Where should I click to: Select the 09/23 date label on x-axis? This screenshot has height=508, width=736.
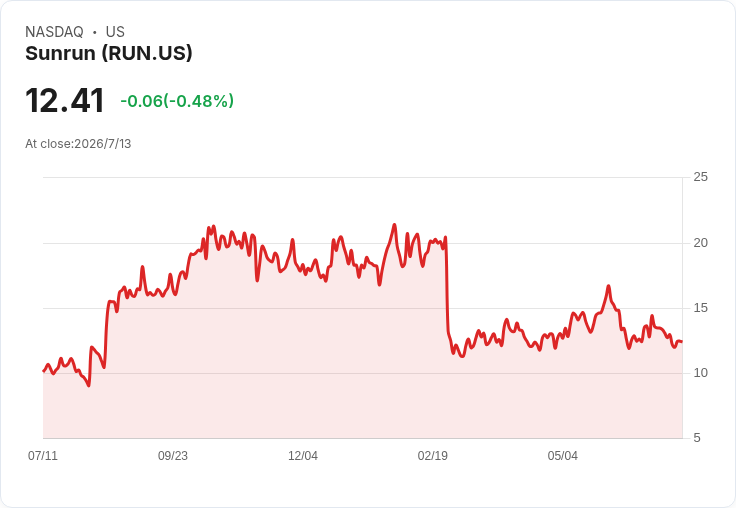[173, 455]
